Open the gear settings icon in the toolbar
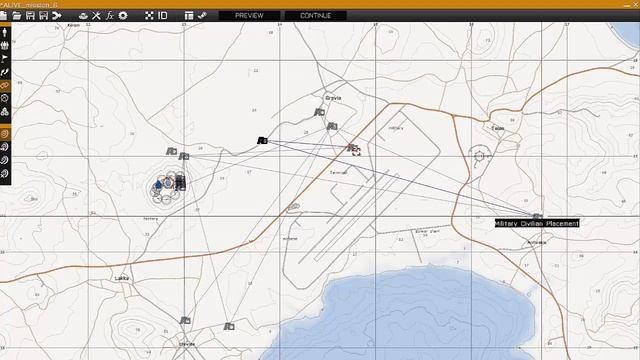Image resolution: width=640 pixels, height=360 pixels. tap(123, 16)
